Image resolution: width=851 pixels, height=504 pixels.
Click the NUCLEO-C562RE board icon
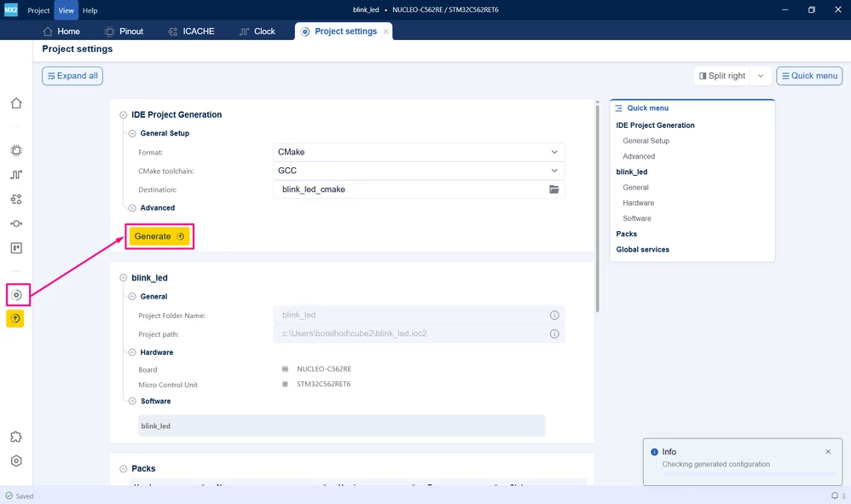point(285,369)
